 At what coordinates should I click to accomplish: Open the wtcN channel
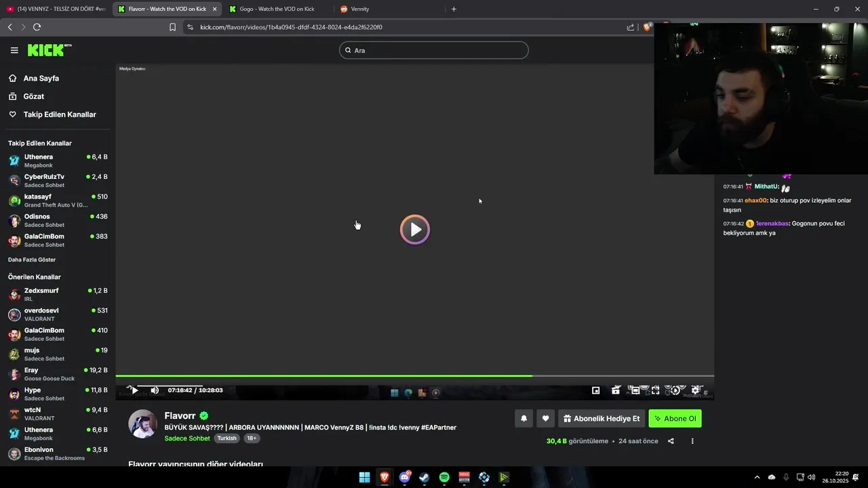point(58,413)
